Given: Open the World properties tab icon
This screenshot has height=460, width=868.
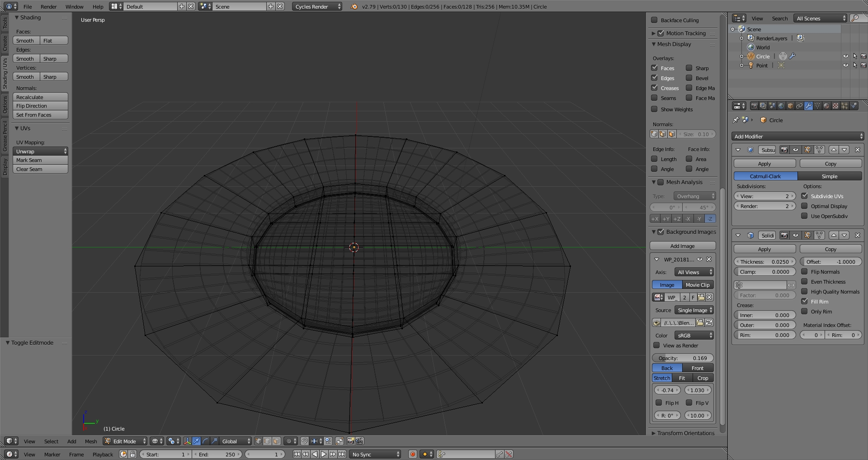Looking at the screenshot, I should pyautogui.click(x=781, y=106).
